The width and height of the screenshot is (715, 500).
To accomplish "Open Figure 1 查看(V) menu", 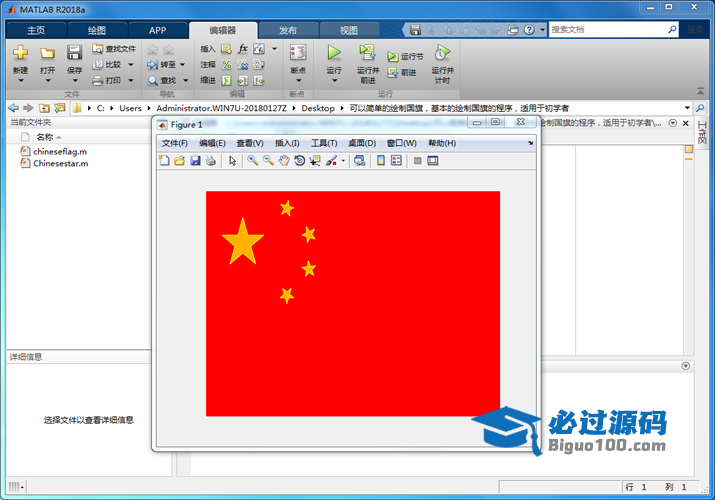I will tap(250, 143).
